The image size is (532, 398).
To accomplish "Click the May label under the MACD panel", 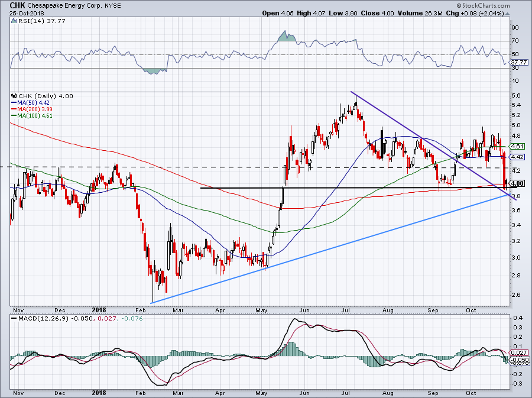I will coord(261,393).
